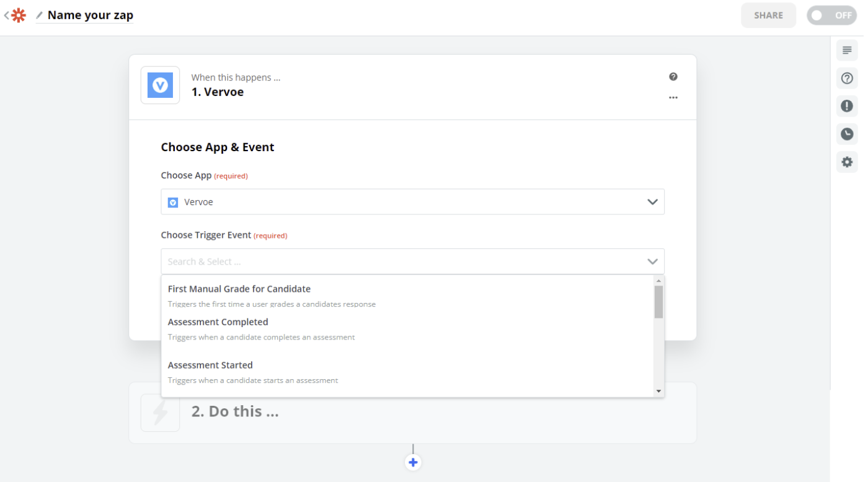Open the zap description notes icon
The height and width of the screenshot is (482, 868).
(847, 50)
